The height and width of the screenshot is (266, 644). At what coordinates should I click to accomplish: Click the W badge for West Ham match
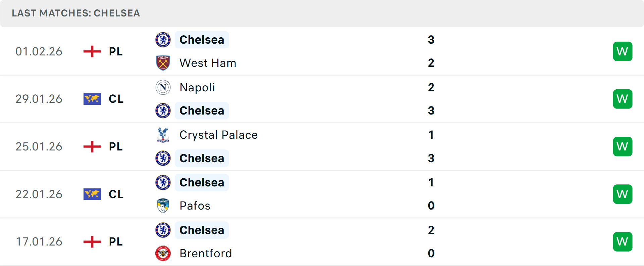coord(623,51)
